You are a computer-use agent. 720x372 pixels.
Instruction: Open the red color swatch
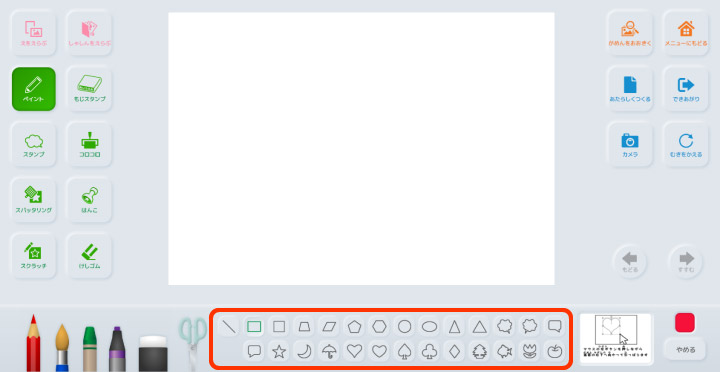pyautogui.click(x=685, y=322)
